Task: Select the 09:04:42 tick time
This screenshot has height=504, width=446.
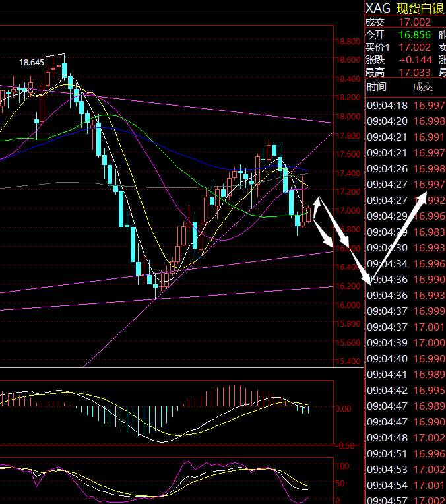Action: pyautogui.click(x=387, y=390)
